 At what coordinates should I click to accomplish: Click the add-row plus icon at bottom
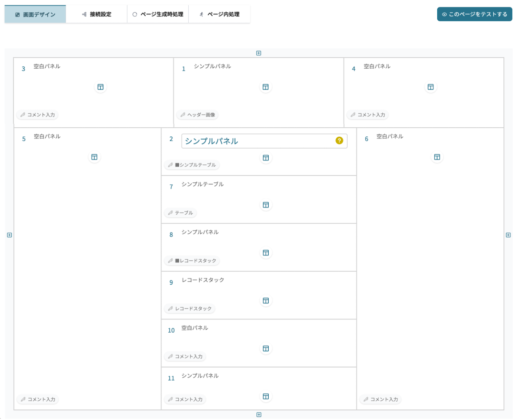pyautogui.click(x=259, y=415)
